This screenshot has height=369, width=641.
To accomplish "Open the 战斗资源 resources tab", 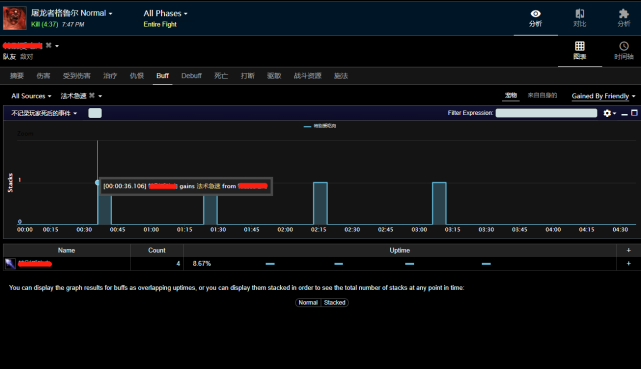I will pyautogui.click(x=307, y=76).
